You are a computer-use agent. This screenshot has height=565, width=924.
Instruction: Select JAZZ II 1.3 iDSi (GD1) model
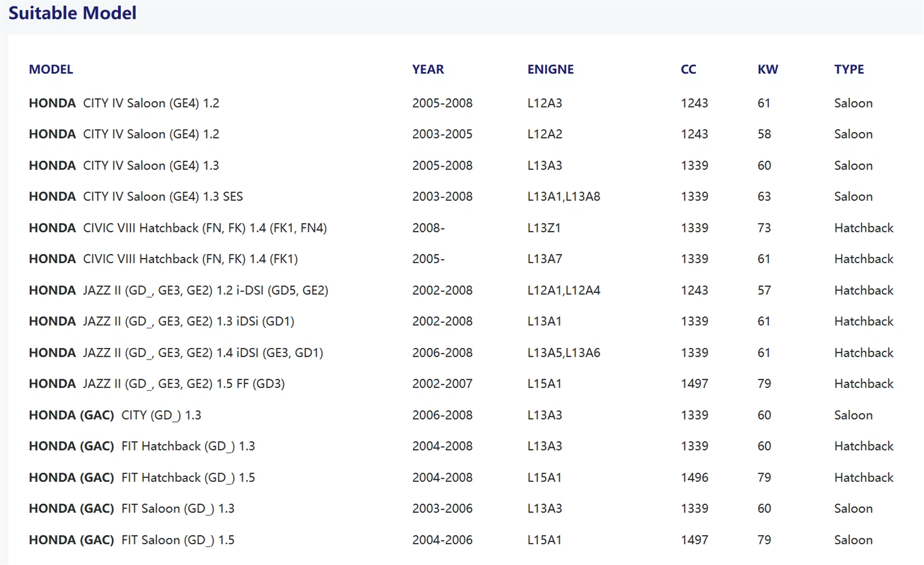[162, 321]
